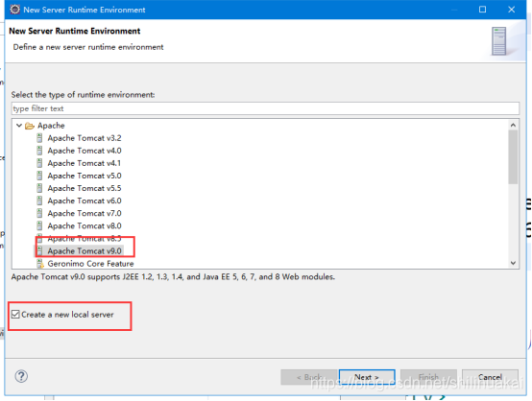Toggle Create a new local server checkbox

click(15, 315)
